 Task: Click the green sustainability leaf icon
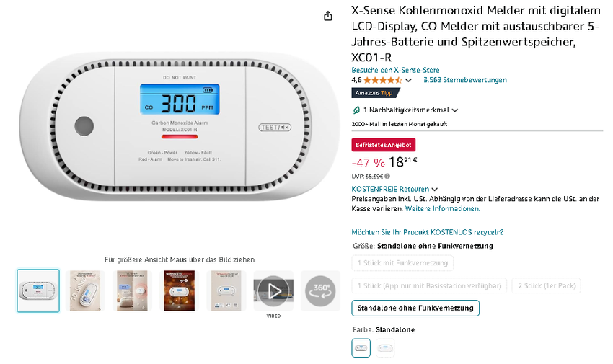pyautogui.click(x=356, y=110)
